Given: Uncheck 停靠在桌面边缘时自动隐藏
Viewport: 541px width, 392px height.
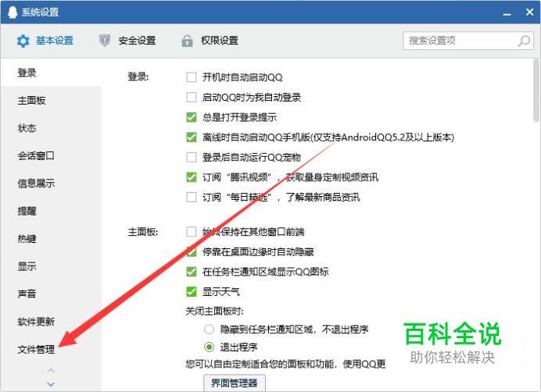Looking at the screenshot, I should [192, 251].
